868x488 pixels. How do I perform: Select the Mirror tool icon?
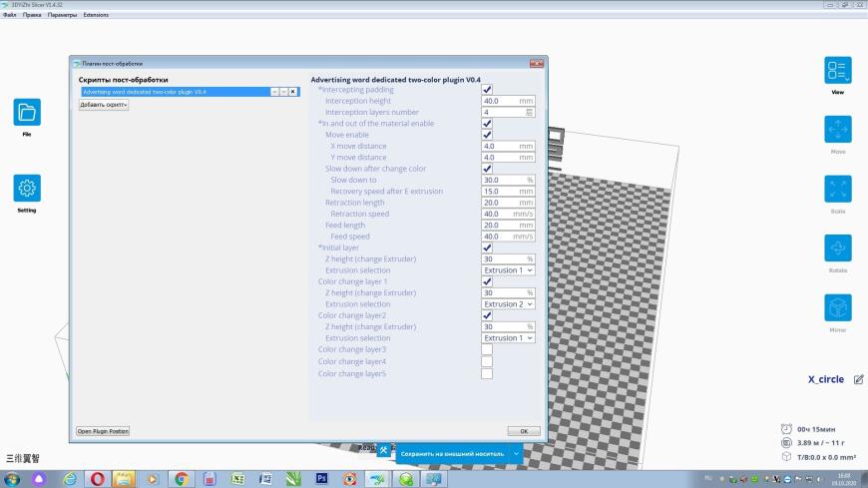837,307
